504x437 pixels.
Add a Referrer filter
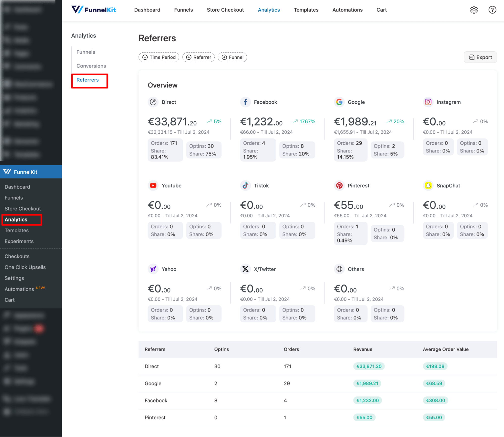(x=198, y=57)
